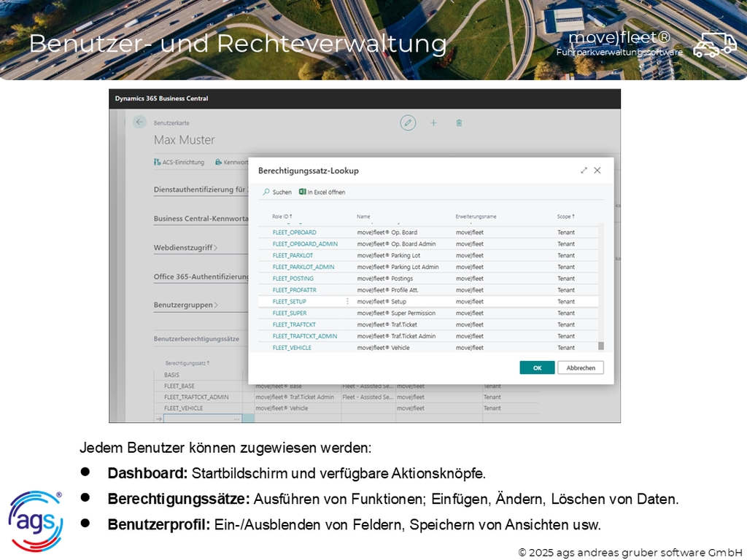Click the Erweiterungsname column header

(x=476, y=216)
